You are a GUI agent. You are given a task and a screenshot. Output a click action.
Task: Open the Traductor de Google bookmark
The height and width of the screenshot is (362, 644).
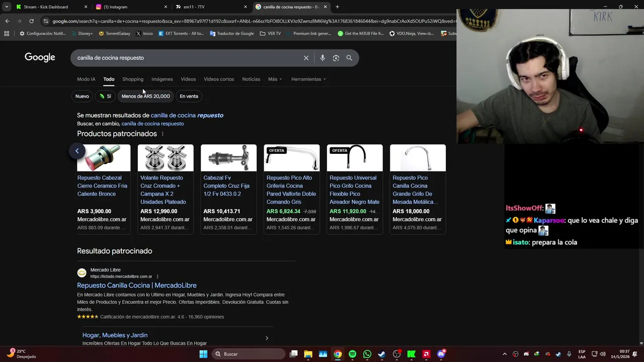click(232, 34)
